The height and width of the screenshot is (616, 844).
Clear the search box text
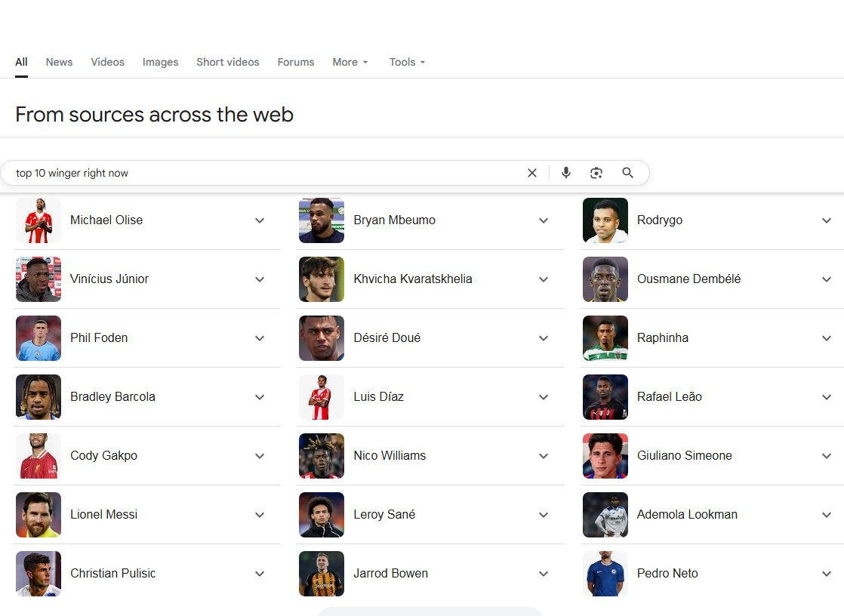click(532, 173)
